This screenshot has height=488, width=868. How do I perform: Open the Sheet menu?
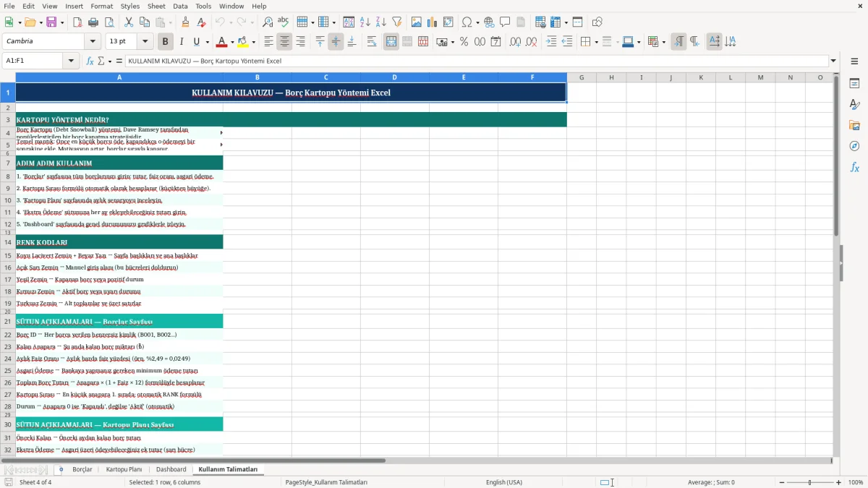click(156, 6)
